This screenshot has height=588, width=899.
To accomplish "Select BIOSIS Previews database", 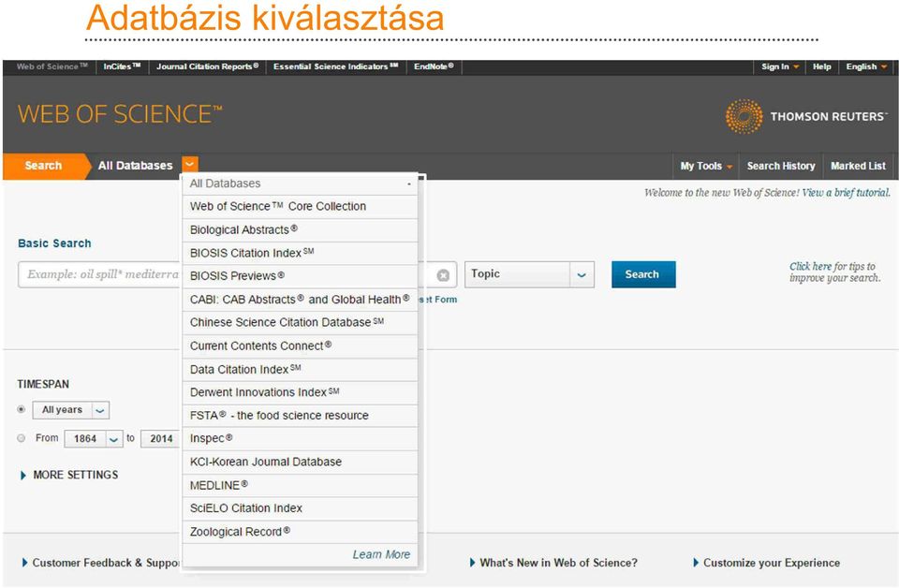I will 300,276.
